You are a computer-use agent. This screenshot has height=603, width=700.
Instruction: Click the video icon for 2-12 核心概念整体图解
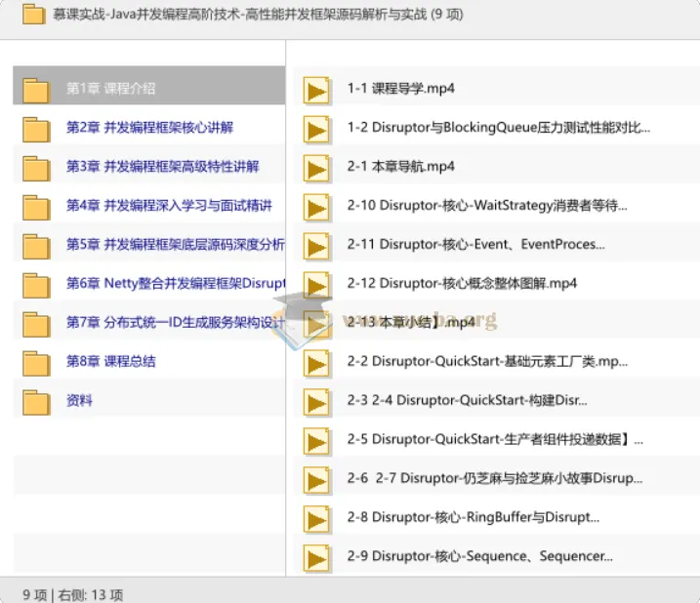click(x=317, y=286)
